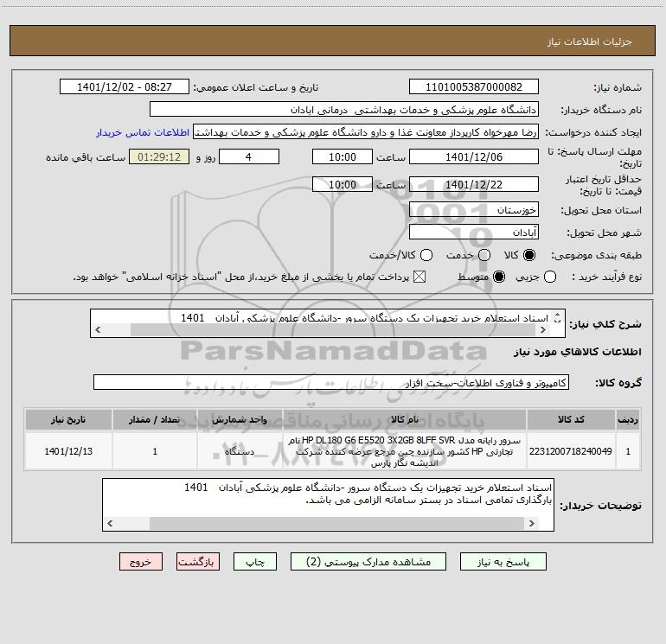The width and height of the screenshot is (666, 644).
Task: Choose the جزیی purchase process option
Action: point(549,277)
